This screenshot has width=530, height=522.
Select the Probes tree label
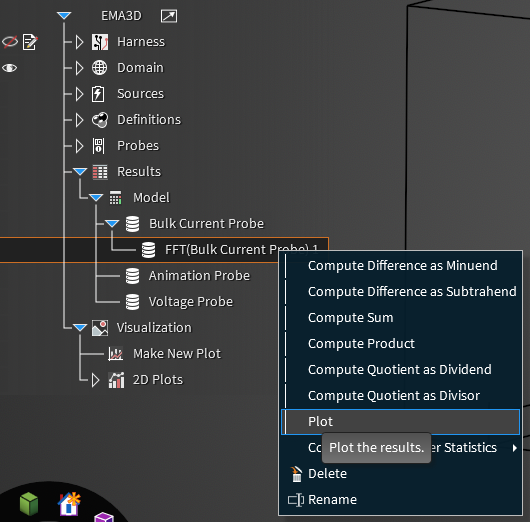pos(138,146)
